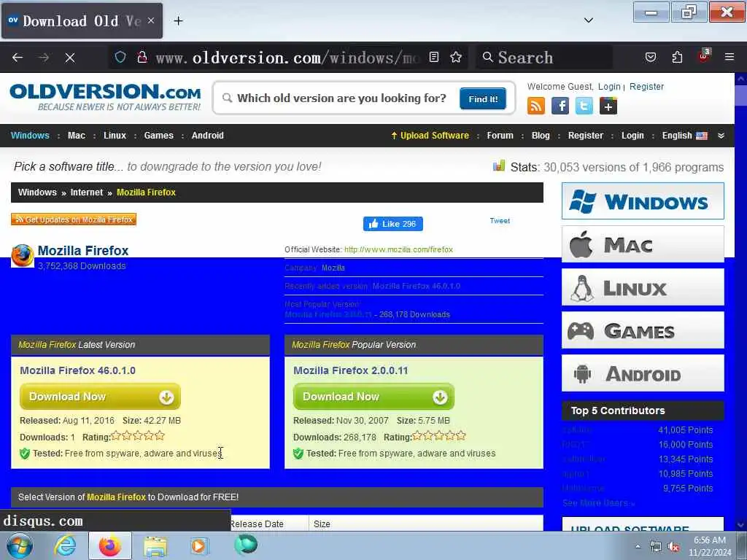Click the browser back arrow

[18, 58]
